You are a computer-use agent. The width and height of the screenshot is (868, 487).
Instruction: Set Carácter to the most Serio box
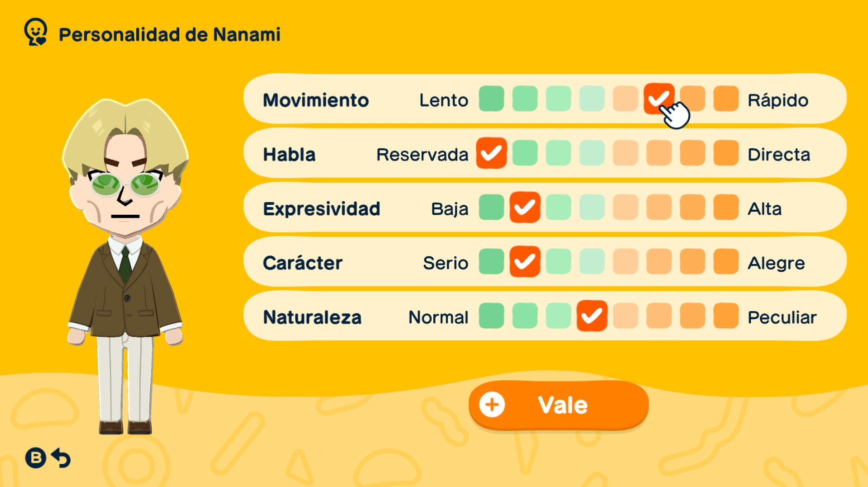pyautogui.click(x=491, y=262)
